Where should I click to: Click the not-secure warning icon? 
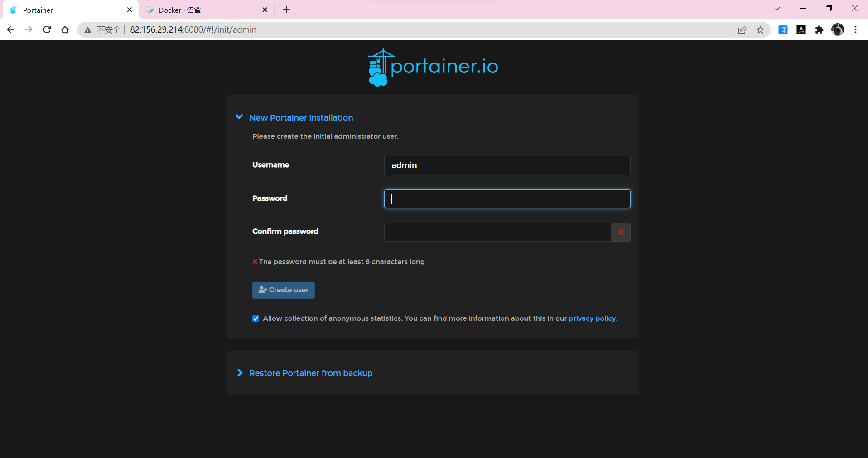click(88, 30)
